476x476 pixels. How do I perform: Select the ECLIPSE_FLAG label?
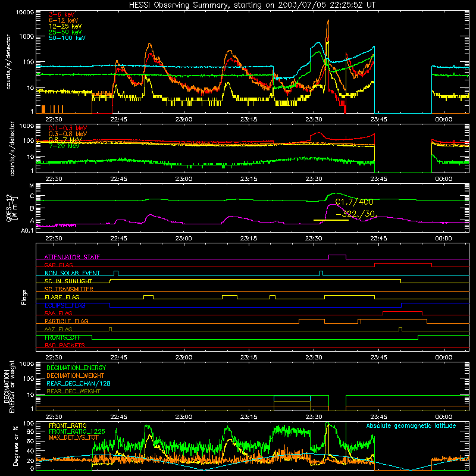tap(65, 305)
